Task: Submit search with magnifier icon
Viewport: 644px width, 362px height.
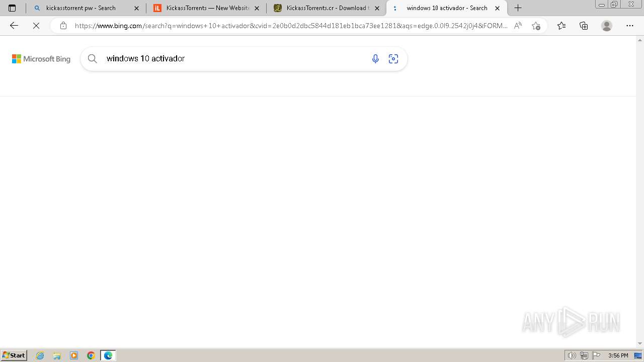Action: [x=93, y=59]
